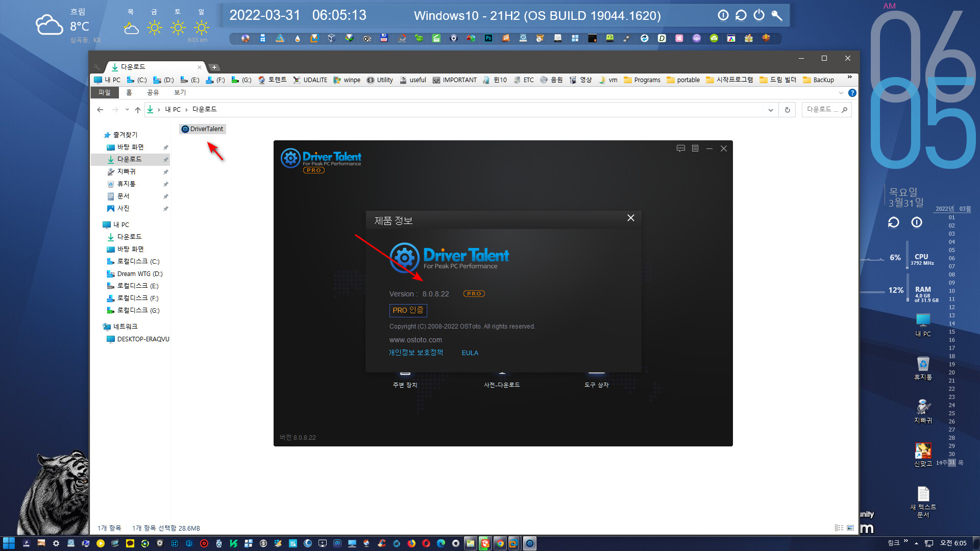Click the www.ostoto.com website text
This screenshot has height=551, width=980.
(415, 340)
